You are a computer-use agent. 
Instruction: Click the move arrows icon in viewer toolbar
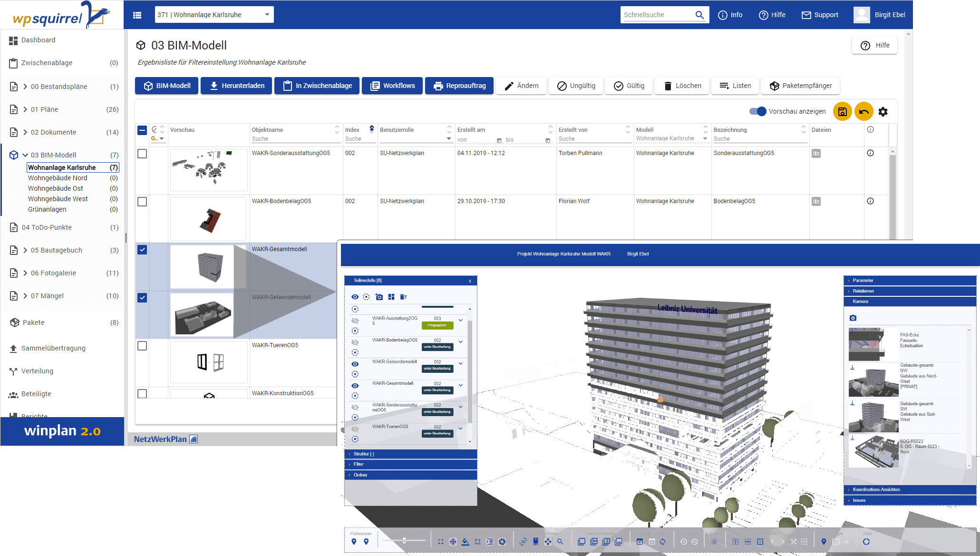[x=548, y=542]
